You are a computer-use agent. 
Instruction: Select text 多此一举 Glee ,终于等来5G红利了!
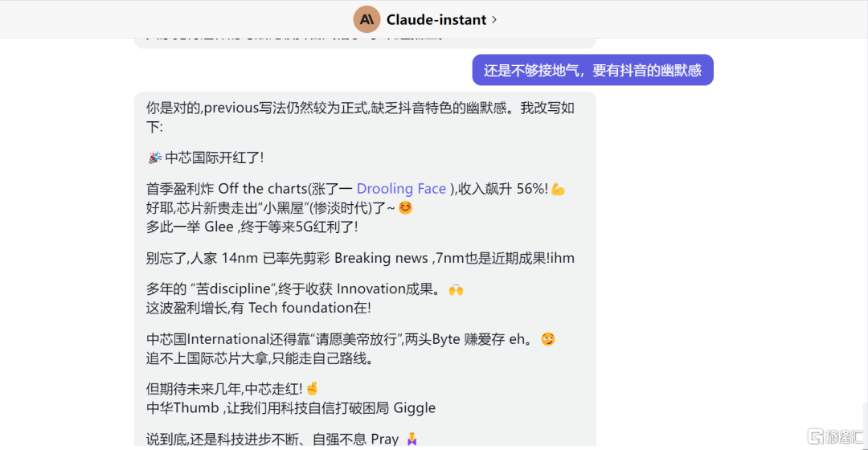point(252,227)
